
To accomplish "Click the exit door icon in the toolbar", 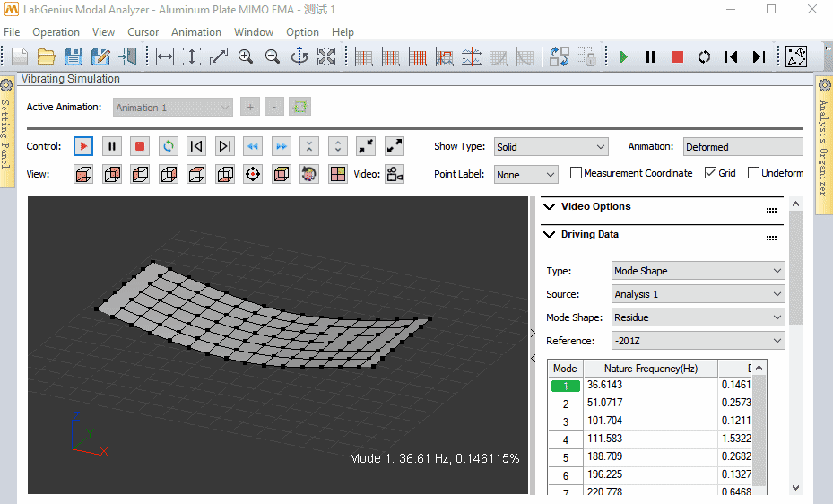I will pyautogui.click(x=127, y=56).
